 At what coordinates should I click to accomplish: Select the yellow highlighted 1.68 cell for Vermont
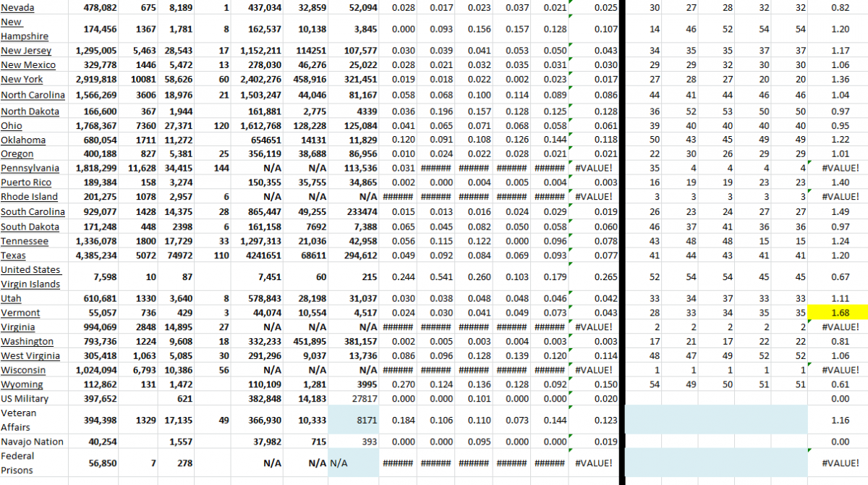[839, 313]
